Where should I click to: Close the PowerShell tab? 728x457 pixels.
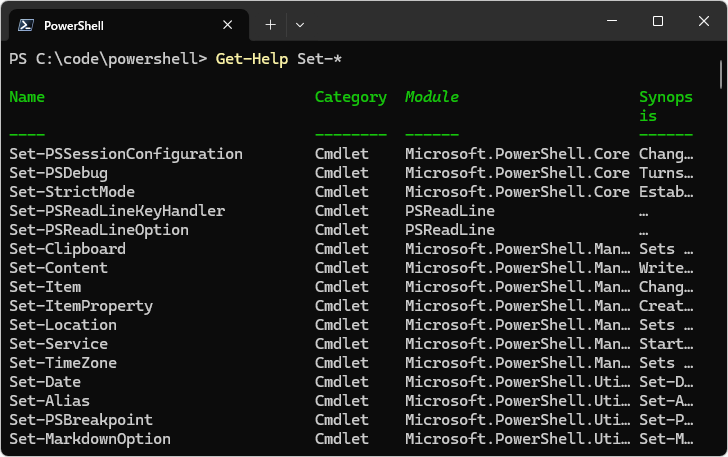228,24
